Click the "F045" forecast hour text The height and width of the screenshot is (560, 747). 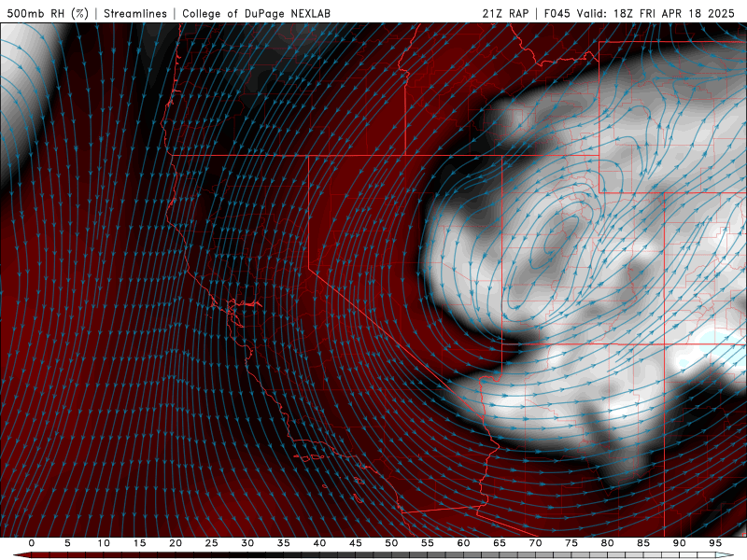tap(557, 13)
